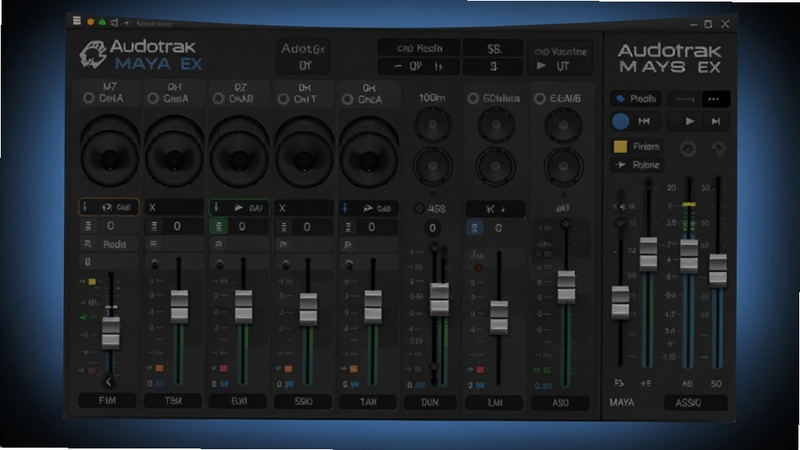Click the green list icon on DZ channel
This screenshot has width=800, height=450.
219,227
